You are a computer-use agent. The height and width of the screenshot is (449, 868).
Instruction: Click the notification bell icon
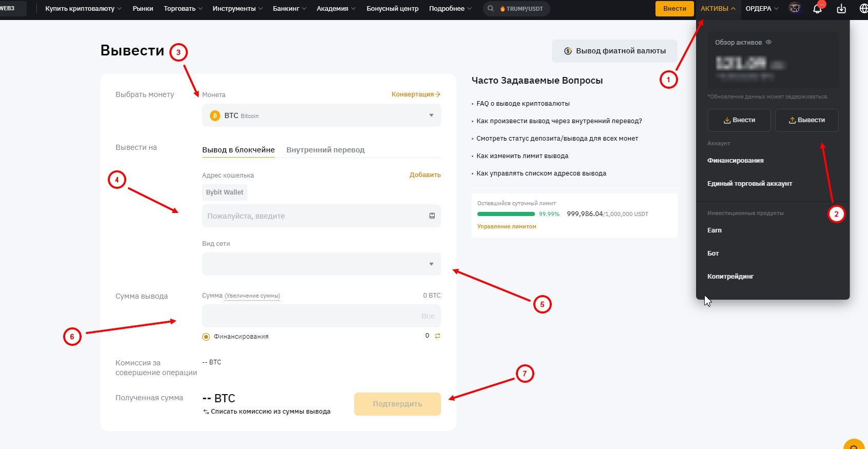tap(817, 8)
